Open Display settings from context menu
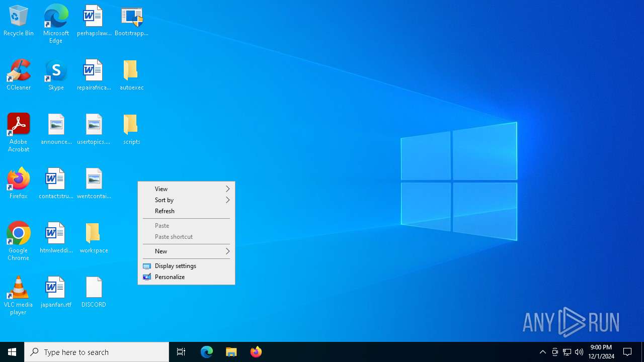 [186, 266]
